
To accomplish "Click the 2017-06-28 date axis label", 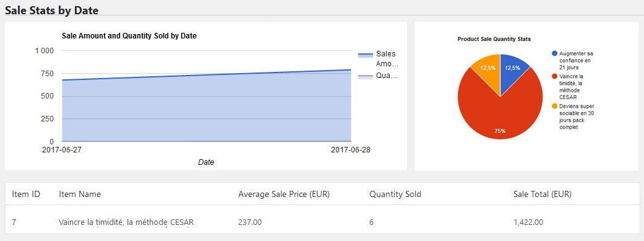I will [351, 150].
